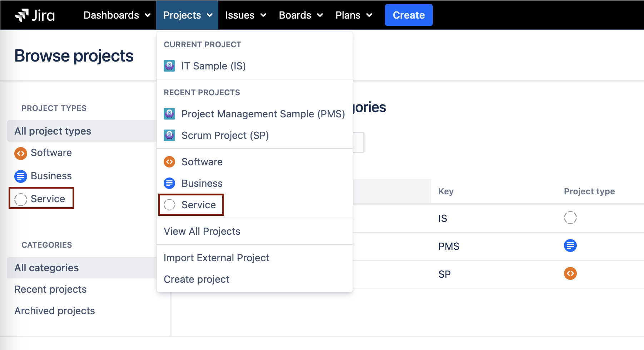Click Project Management Sample avatar icon
This screenshot has width=644, height=350.
[x=169, y=114]
